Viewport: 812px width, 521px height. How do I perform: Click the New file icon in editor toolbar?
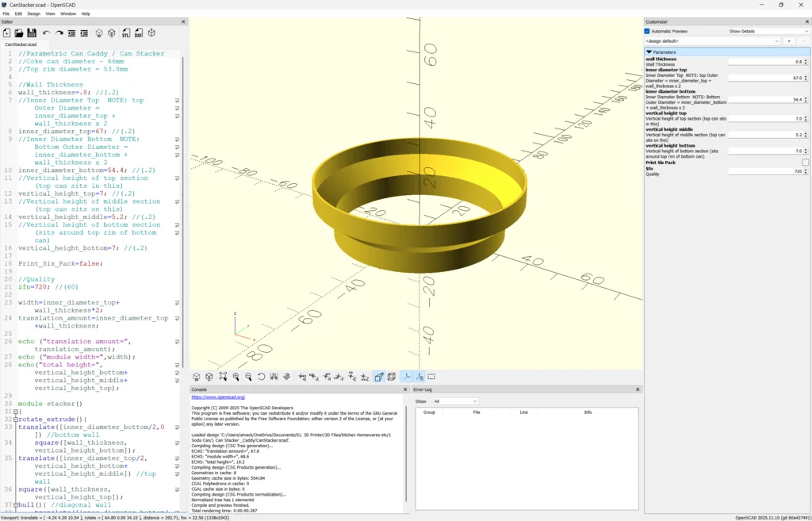point(7,33)
